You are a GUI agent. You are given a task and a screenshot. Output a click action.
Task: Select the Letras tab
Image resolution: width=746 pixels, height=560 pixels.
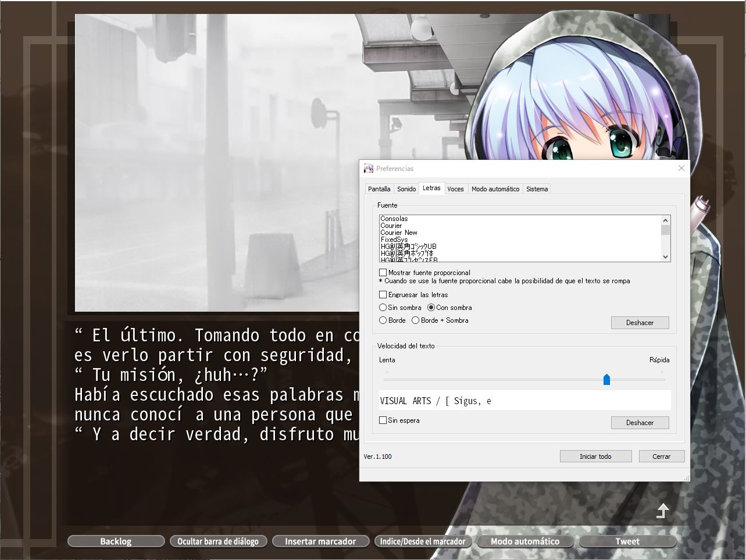coord(431,188)
